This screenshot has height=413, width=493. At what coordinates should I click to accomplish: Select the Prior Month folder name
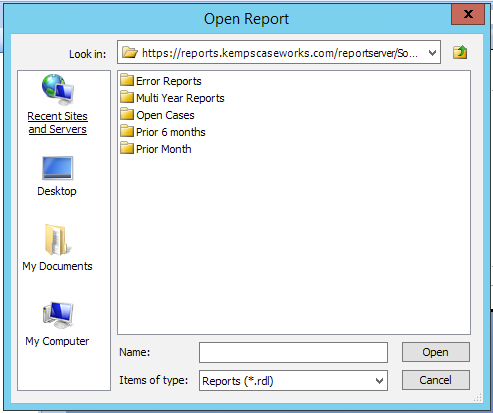coord(164,149)
